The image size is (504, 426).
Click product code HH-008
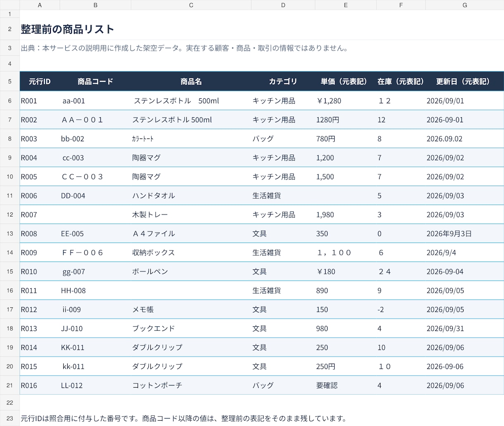pos(95,290)
